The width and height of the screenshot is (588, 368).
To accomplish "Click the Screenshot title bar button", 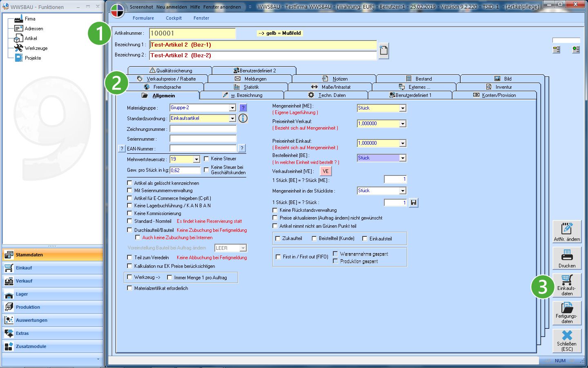I will (x=141, y=7).
